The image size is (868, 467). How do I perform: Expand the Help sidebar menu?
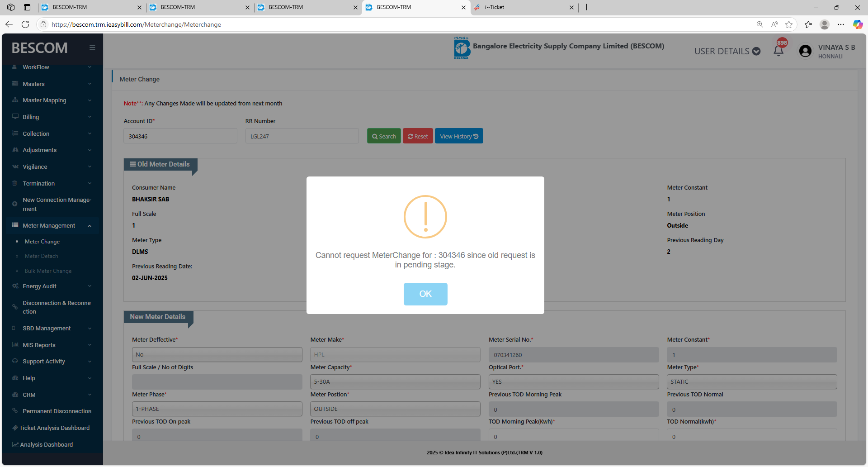[x=52, y=378]
